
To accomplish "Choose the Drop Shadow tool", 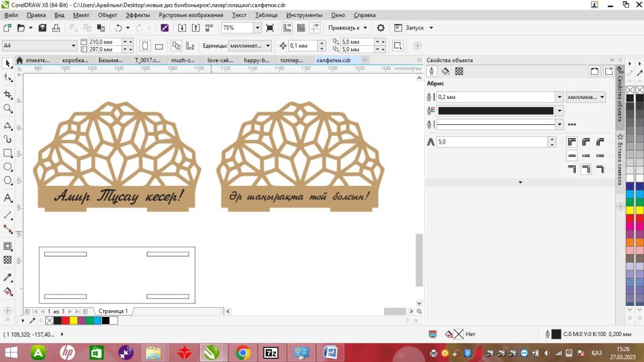I will pyautogui.click(x=7, y=246).
